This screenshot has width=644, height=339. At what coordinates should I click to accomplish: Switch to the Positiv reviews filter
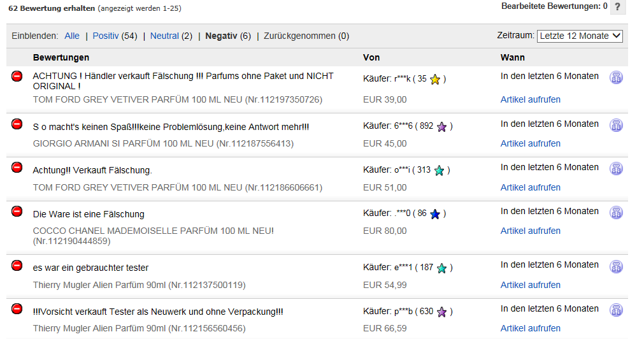coord(106,36)
